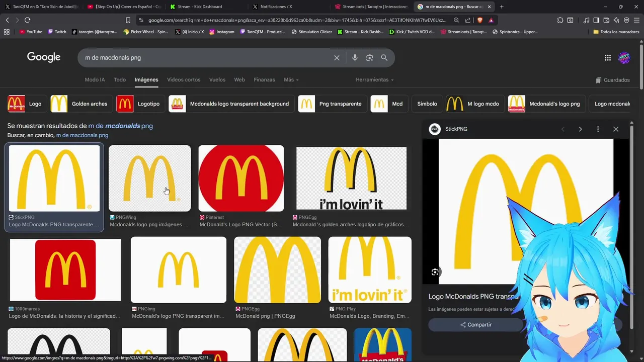Select the Png transparente filter chip
The height and width of the screenshot is (362, 644).
pos(332,104)
